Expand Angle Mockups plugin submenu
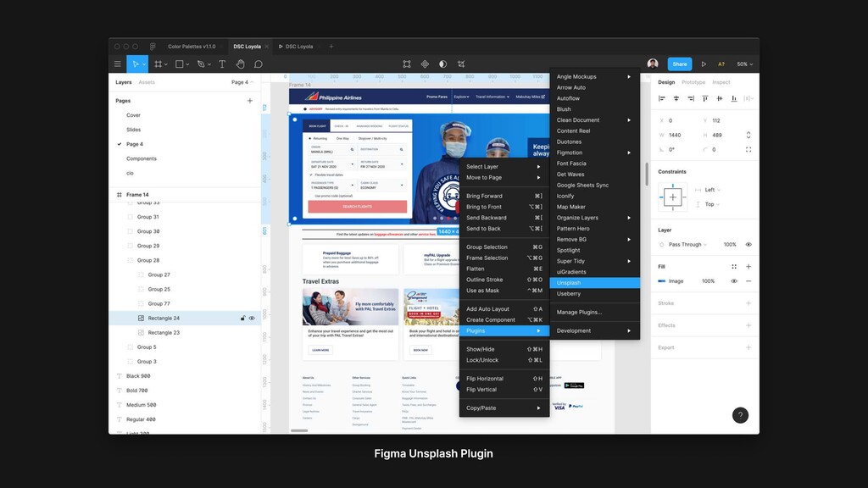 [x=594, y=77]
